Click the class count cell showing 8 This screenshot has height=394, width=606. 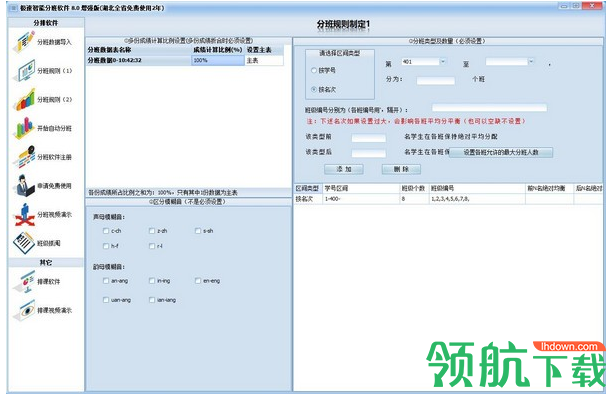414,199
